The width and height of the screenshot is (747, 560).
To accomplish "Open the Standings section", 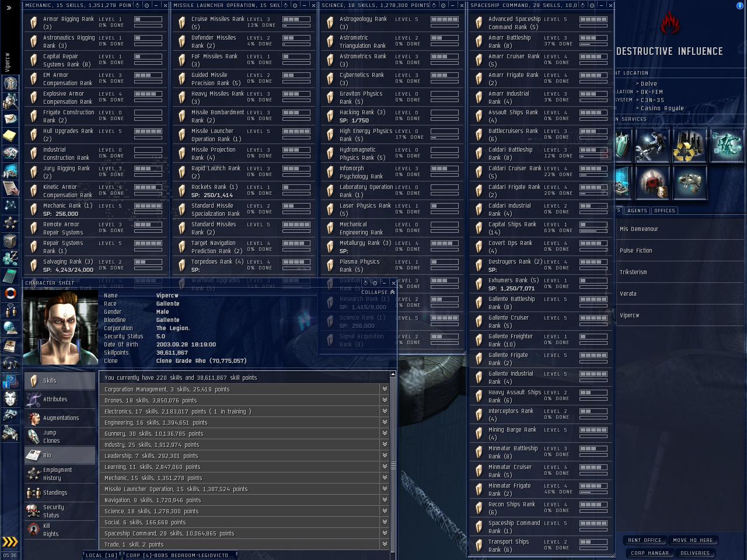I will [x=60, y=492].
